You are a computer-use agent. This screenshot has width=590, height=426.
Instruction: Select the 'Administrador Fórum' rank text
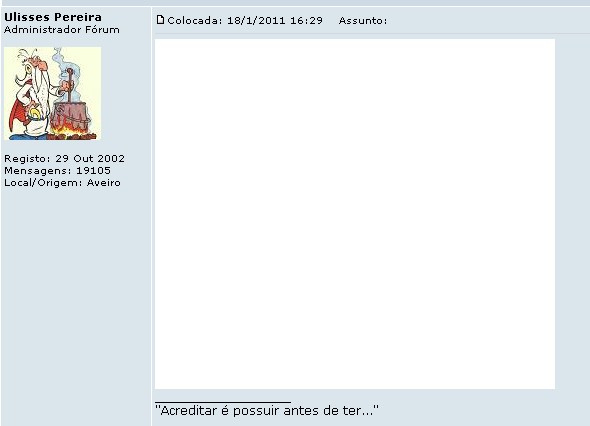click(x=62, y=30)
